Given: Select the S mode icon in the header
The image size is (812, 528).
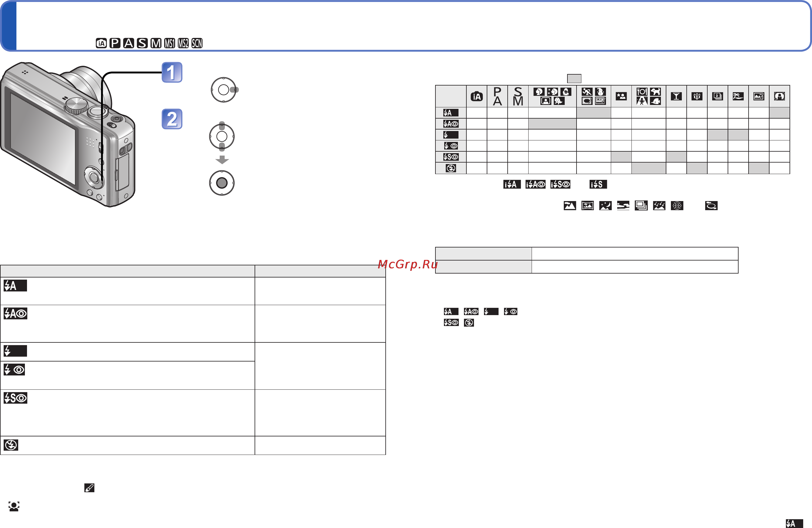Looking at the screenshot, I should tap(142, 43).
